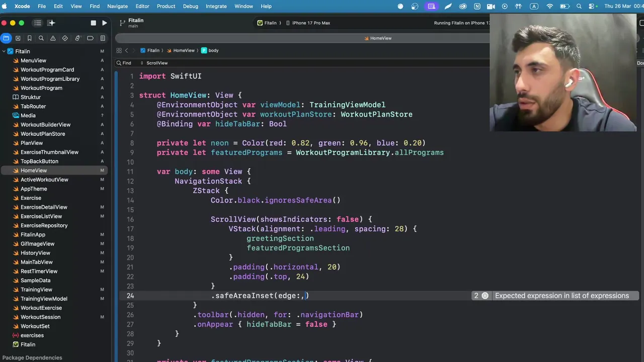Stop the running Fitalin app
Viewport: 644px width, 362px height.
(93, 23)
